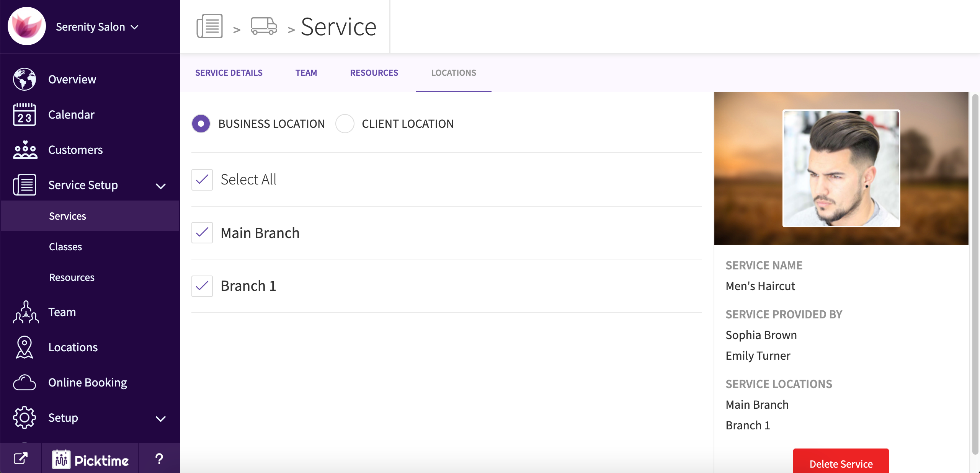Toggle the Select All checkbox
This screenshot has height=473, width=980.
tap(202, 179)
